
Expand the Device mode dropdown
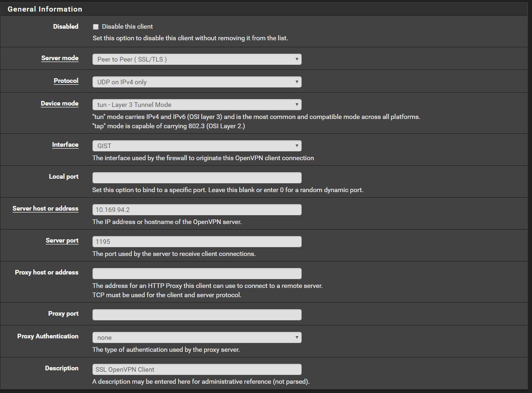point(197,105)
